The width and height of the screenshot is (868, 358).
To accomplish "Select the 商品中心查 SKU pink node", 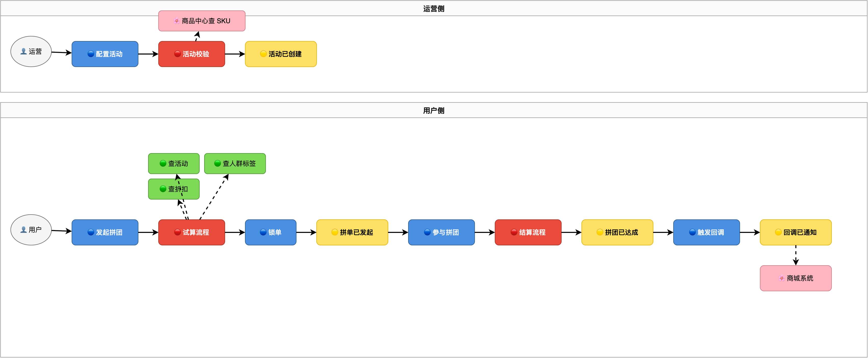I will click(x=202, y=21).
